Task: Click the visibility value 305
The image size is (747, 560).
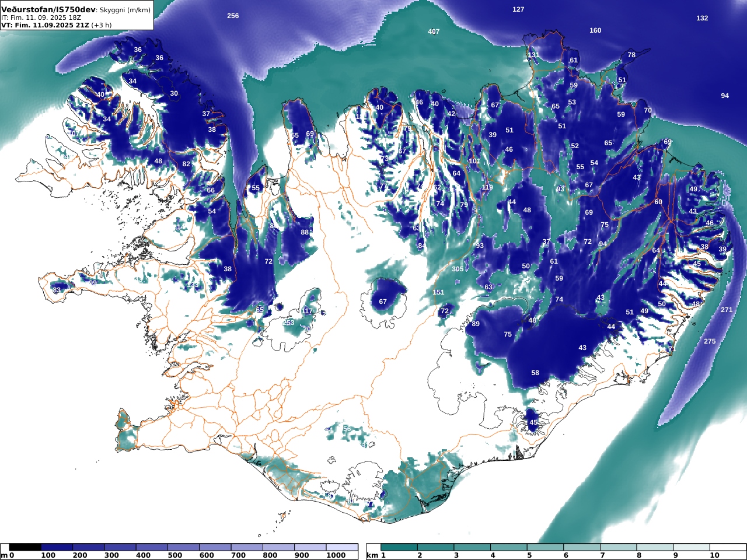Action: click(x=458, y=269)
